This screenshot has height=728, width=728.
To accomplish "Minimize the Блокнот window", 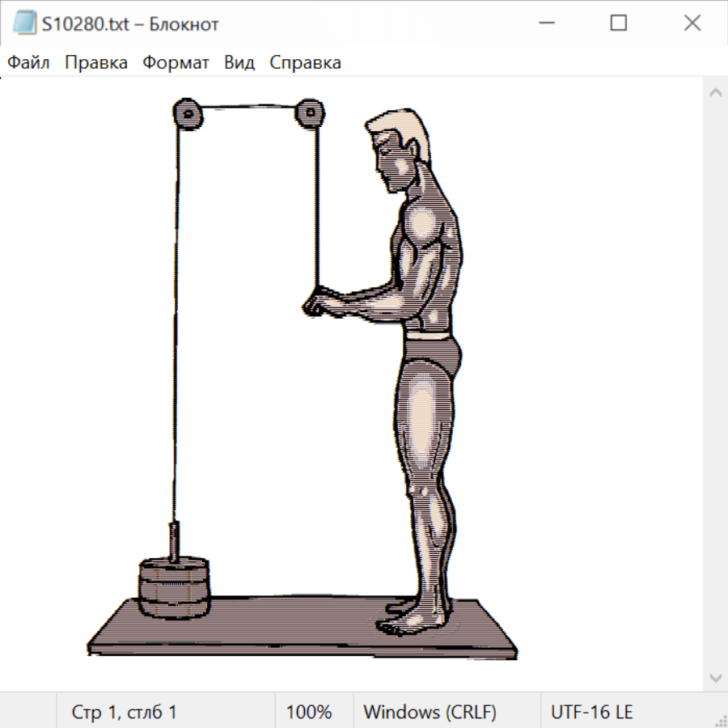I will (545, 23).
